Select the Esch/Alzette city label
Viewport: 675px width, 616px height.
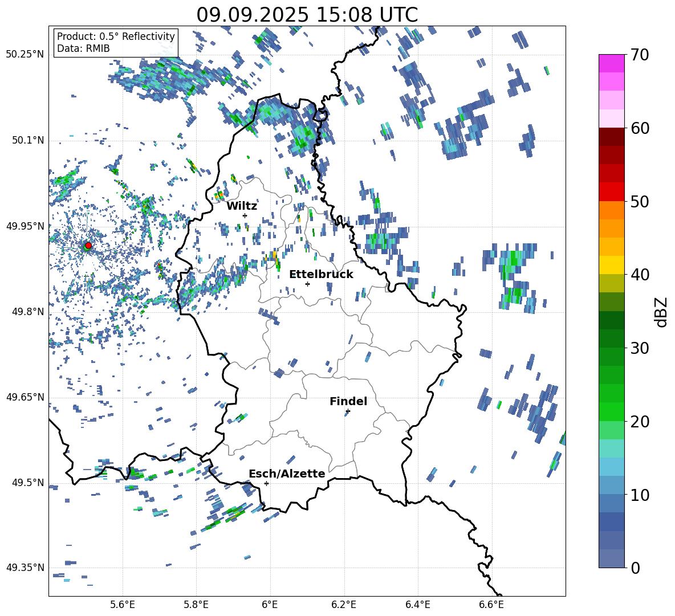point(287,474)
